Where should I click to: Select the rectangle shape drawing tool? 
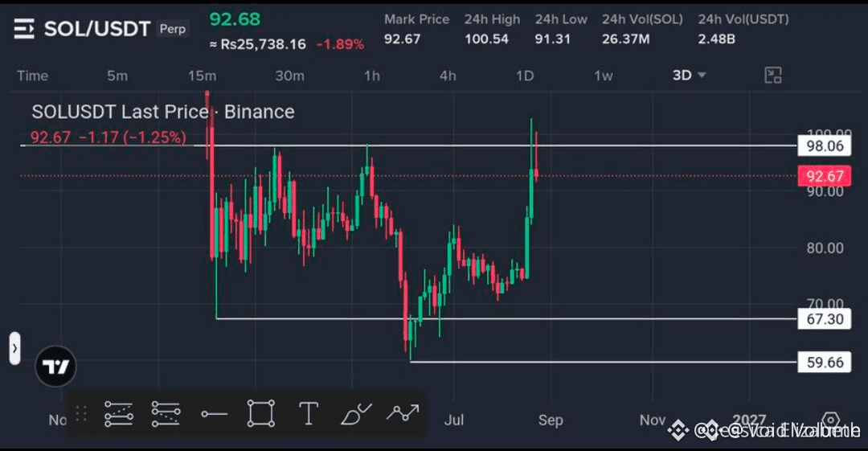click(x=260, y=413)
